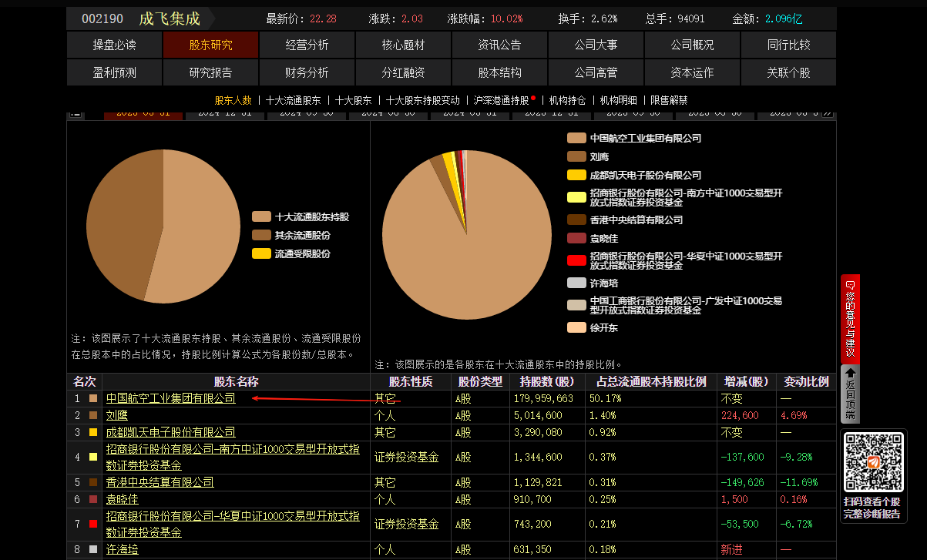Open shareholder link 袁晓佳 in table
This screenshot has width=927, height=560.
[x=122, y=499]
